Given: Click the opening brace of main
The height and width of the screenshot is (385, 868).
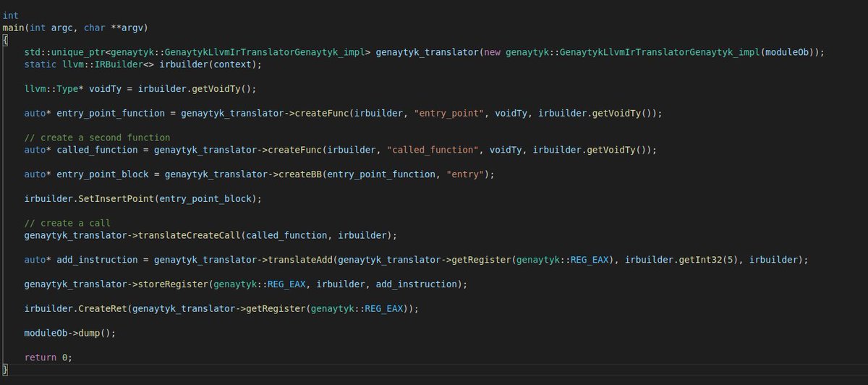Looking at the screenshot, I should coord(5,40).
